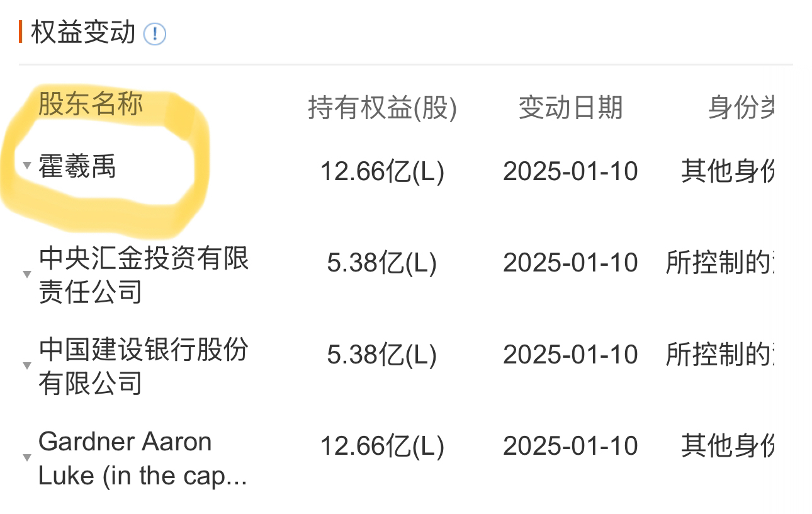Click the 持有权益(股) column header
Image resolution: width=812 pixels, height=514 pixels.
pos(382,108)
